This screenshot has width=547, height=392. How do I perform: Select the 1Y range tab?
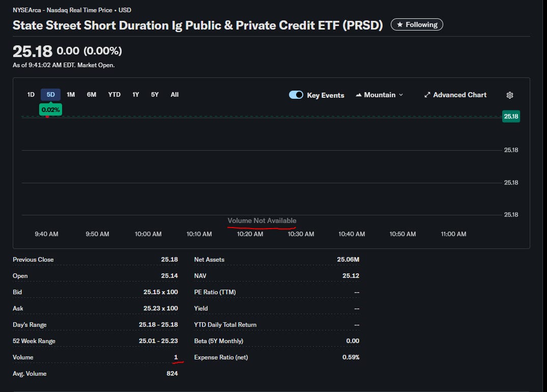[136, 95]
